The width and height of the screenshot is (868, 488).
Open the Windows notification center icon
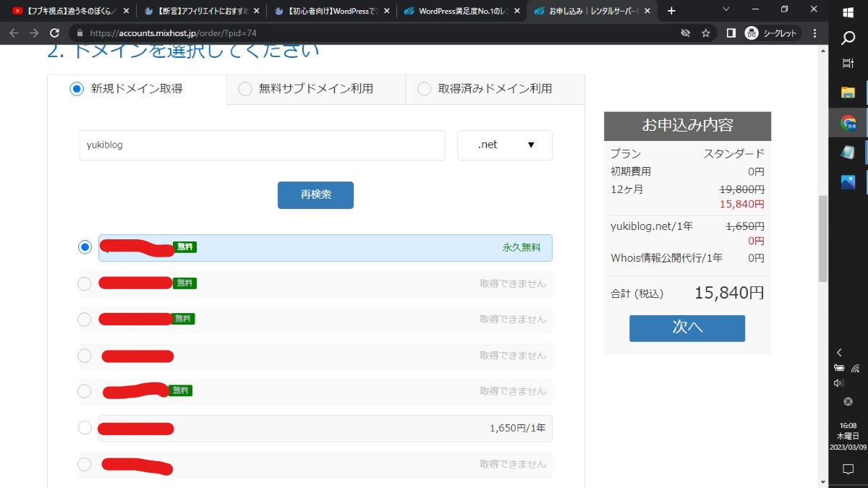[848, 469]
